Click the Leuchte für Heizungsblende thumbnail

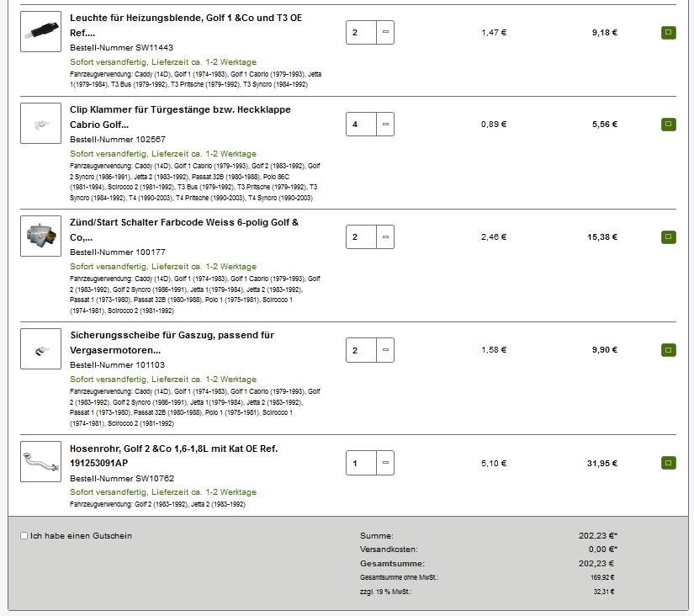pos(40,32)
